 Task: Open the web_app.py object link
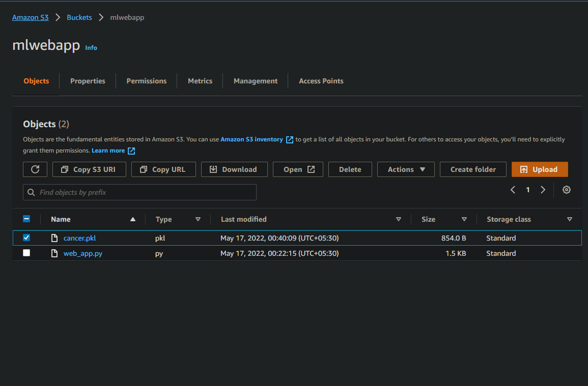tap(83, 254)
